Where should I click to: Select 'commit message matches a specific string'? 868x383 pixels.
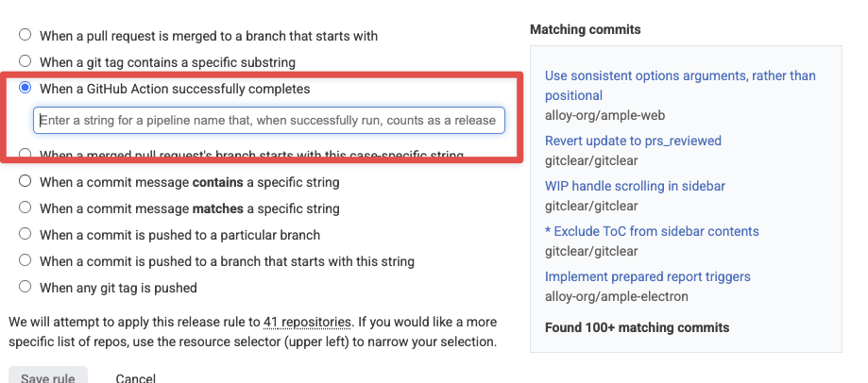coord(25,208)
